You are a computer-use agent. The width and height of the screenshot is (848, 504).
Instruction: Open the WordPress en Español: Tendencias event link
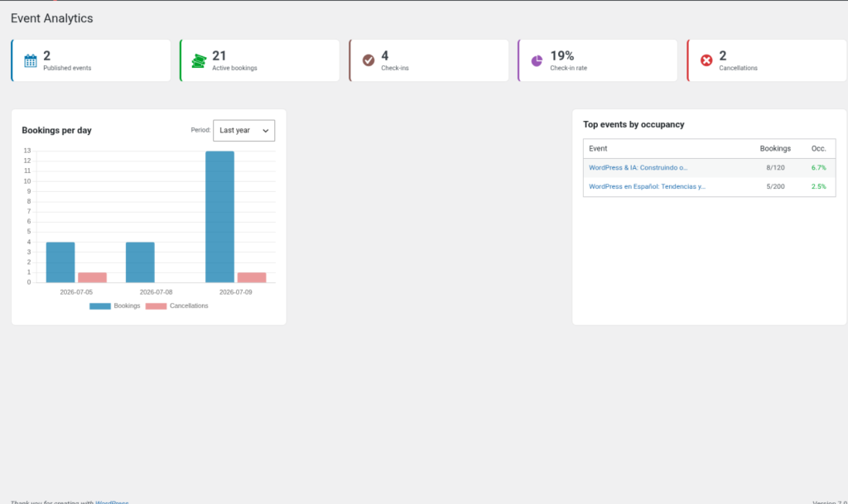pos(647,186)
